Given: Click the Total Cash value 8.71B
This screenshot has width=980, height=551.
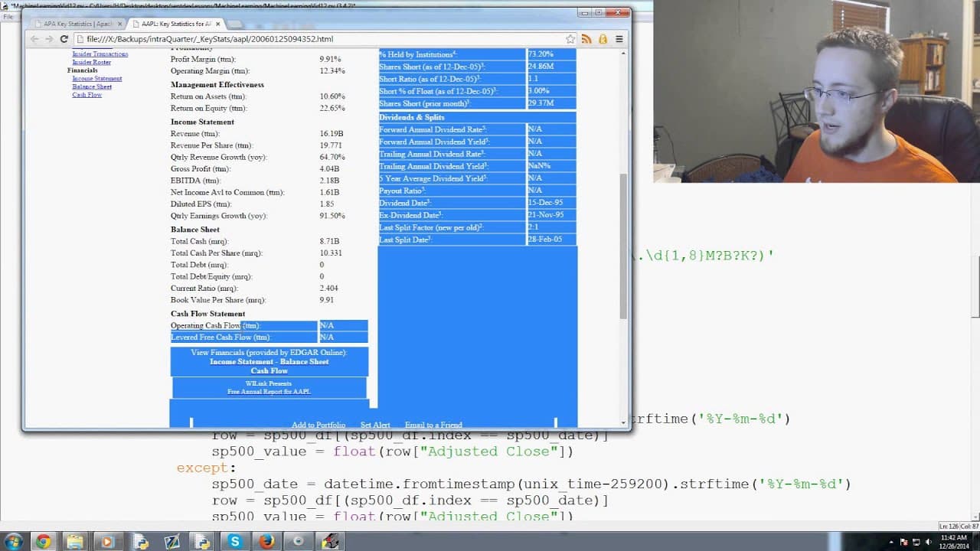Looking at the screenshot, I should point(329,241).
